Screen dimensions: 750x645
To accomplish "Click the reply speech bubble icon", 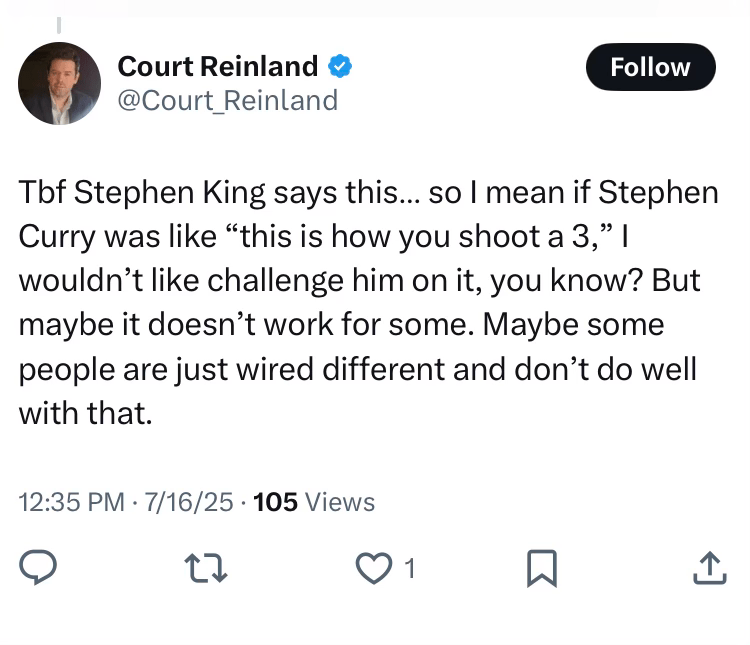I will (x=37, y=568).
